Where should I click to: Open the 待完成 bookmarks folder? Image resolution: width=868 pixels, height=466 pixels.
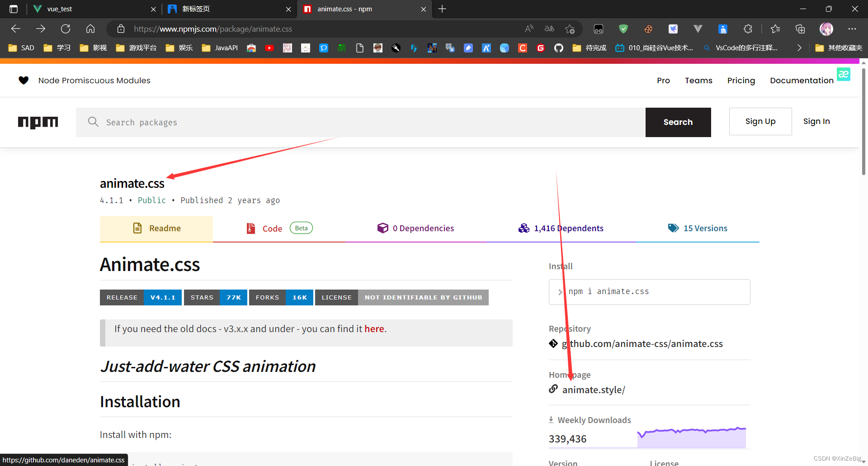pos(590,48)
